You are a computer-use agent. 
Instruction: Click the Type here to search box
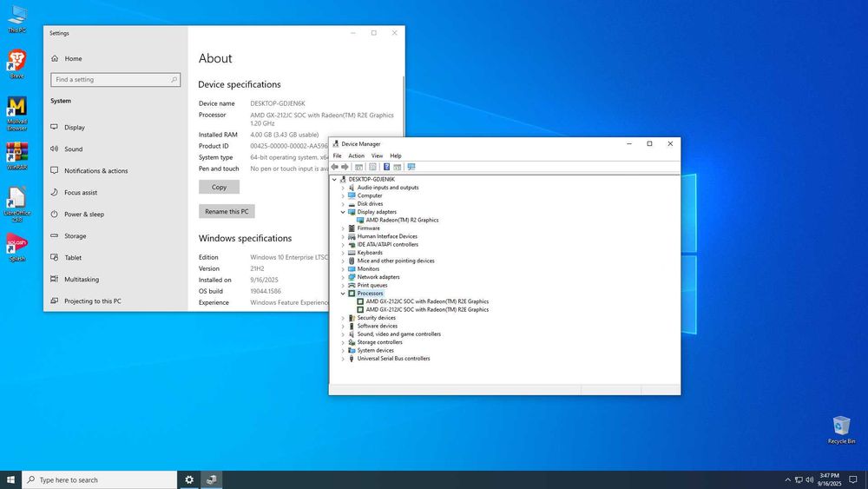coord(100,479)
